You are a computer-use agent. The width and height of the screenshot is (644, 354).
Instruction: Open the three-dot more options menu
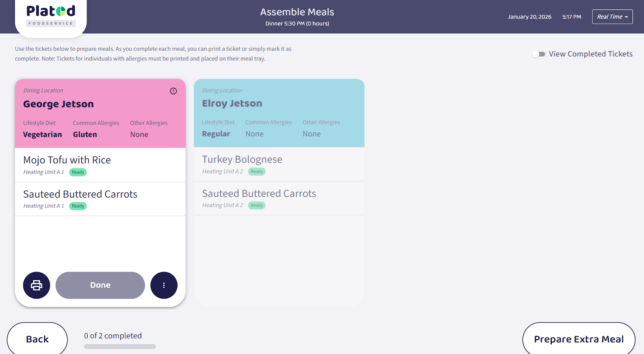pyautogui.click(x=164, y=285)
